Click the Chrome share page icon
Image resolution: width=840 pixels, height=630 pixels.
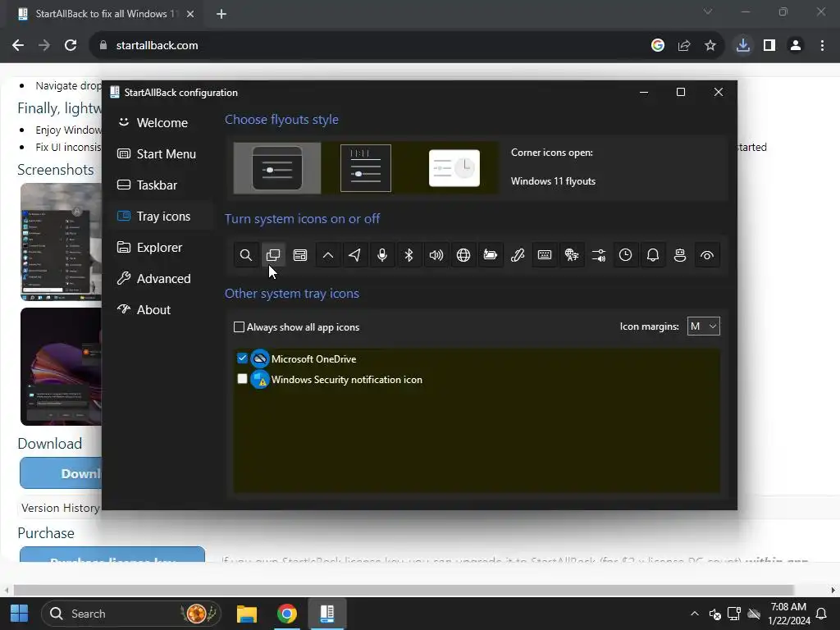(684, 46)
